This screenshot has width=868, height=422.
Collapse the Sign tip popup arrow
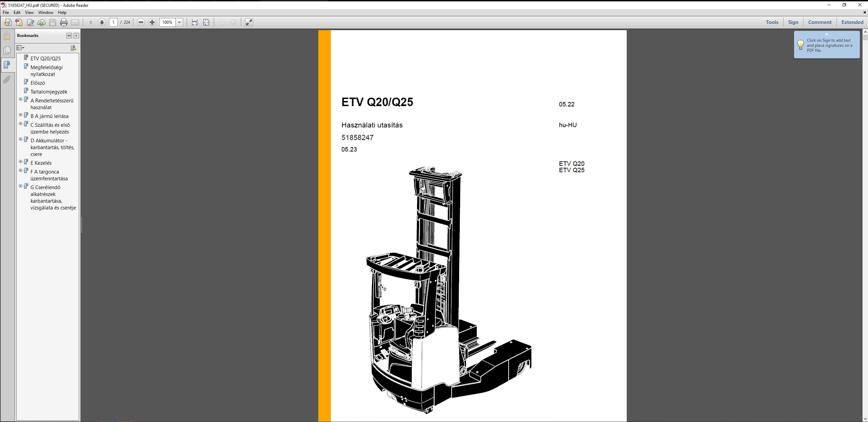click(x=827, y=35)
